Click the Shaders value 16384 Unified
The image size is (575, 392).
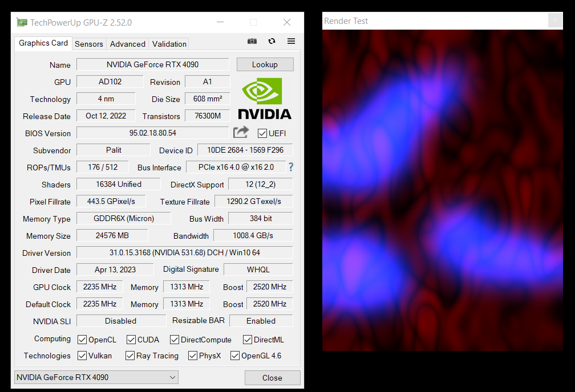(118, 184)
